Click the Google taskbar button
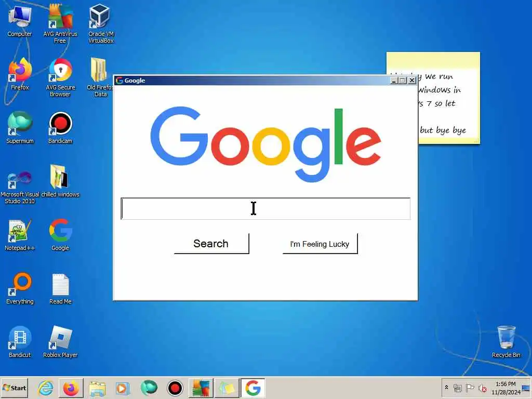The image size is (532, 399). tap(253, 388)
